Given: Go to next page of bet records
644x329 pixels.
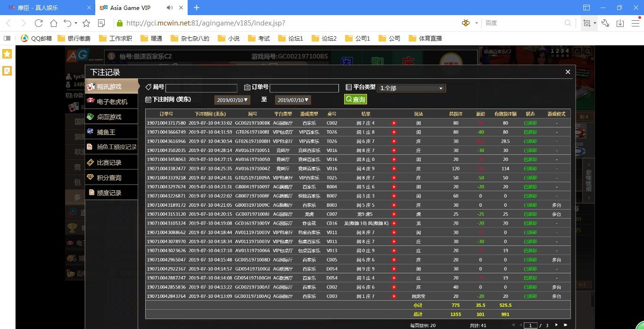Looking at the screenshot, I should click(x=556, y=325).
